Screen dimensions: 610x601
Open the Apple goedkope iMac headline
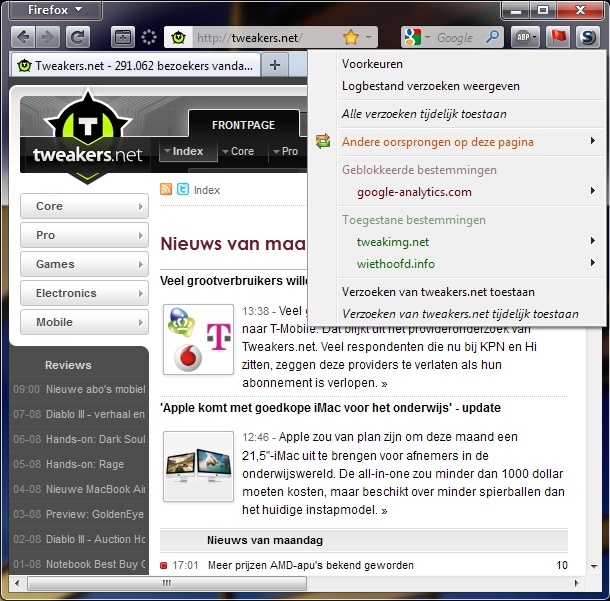click(330, 408)
